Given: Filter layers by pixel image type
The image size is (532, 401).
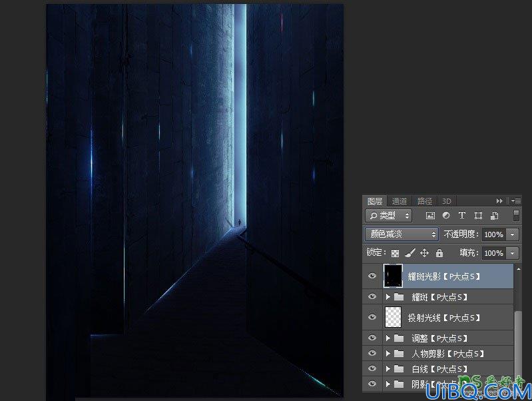Looking at the screenshot, I should (430, 215).
